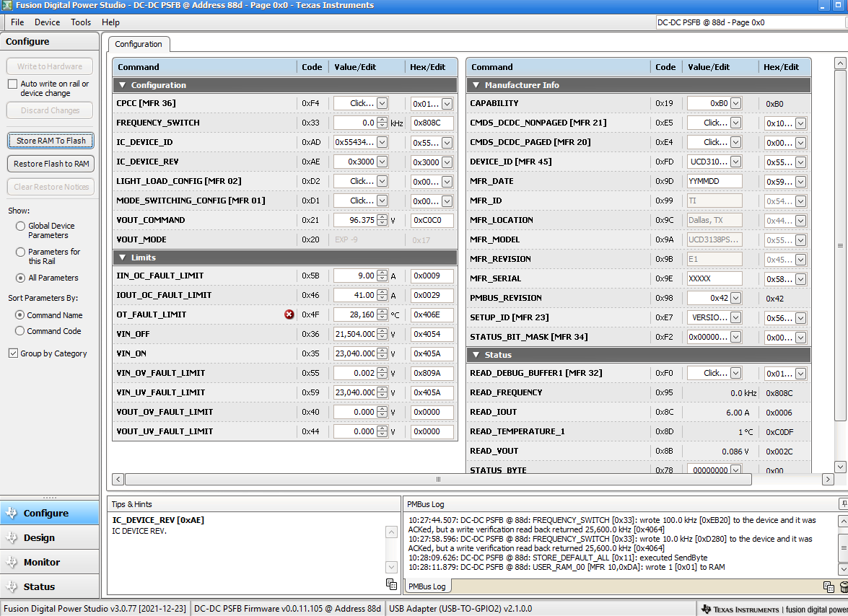Click the vertical scrollbar down arrow of table

point(840,466)
